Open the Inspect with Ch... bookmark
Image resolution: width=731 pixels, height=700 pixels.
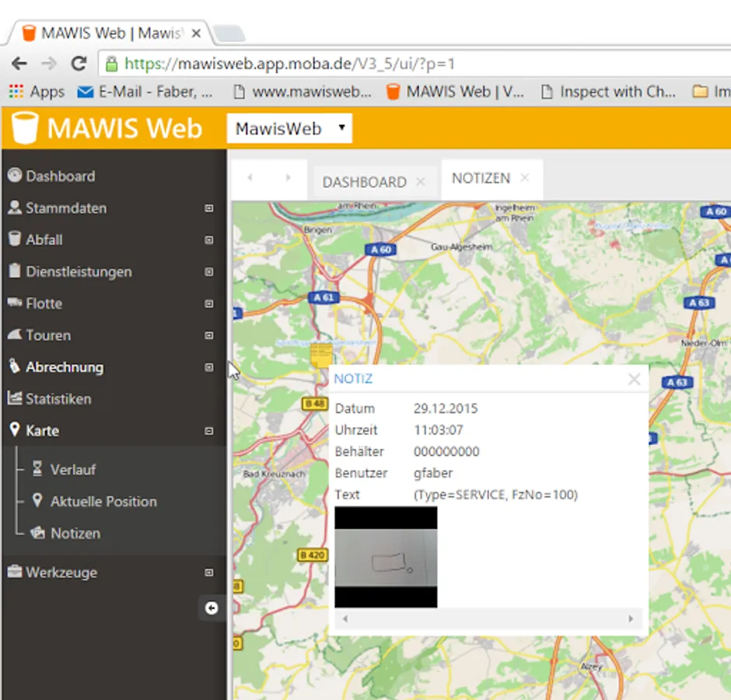click(x=608, y=92)
